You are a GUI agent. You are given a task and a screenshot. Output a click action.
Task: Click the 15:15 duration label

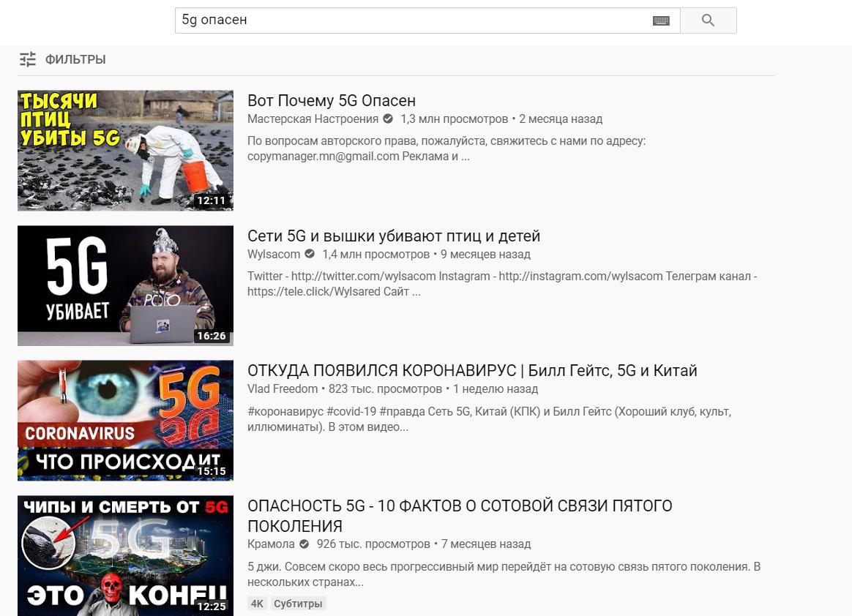212,471
